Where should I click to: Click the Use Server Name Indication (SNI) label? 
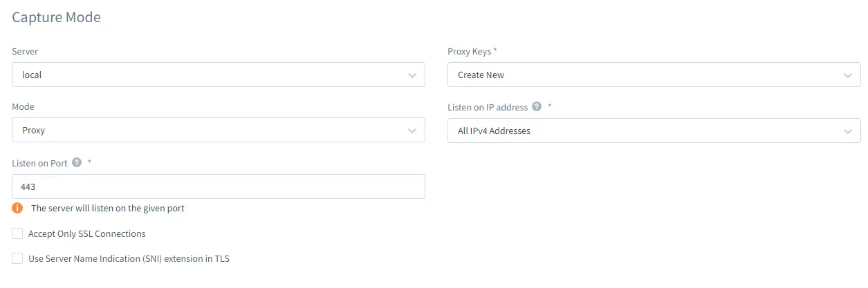tap(129, 259)
